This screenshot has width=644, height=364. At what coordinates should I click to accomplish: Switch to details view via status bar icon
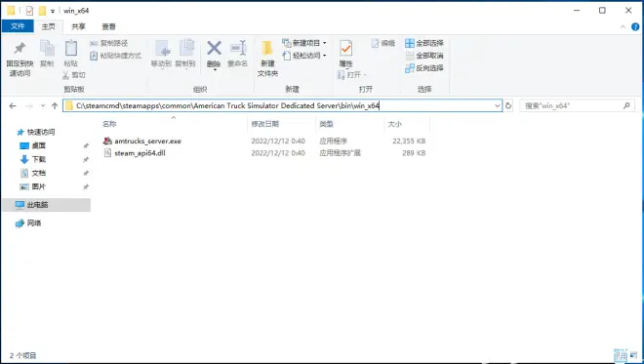click(621, 355)
